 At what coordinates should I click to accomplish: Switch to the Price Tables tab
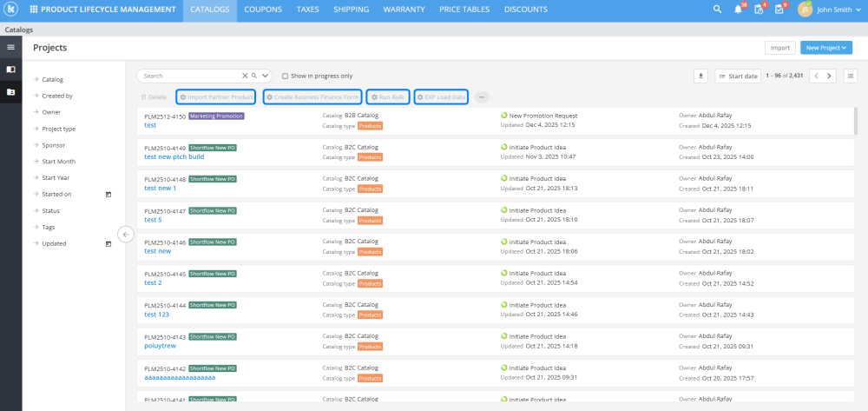pos(464,10)
